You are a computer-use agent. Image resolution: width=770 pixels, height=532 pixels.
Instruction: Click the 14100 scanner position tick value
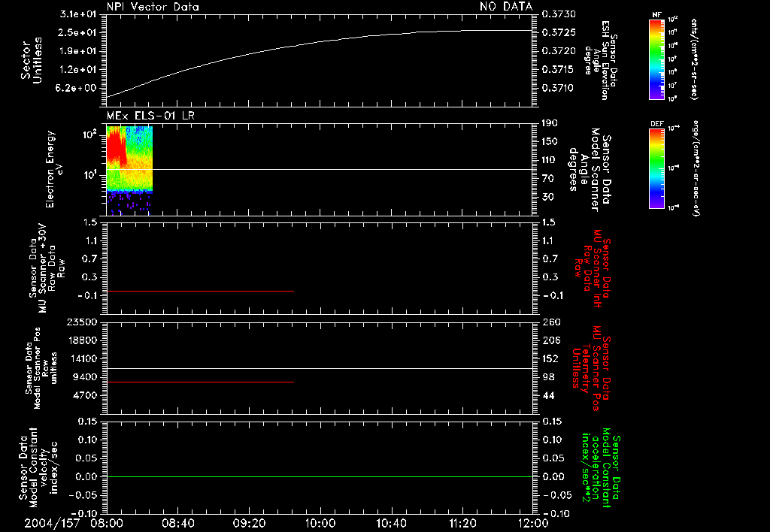(x=81, y=358)
